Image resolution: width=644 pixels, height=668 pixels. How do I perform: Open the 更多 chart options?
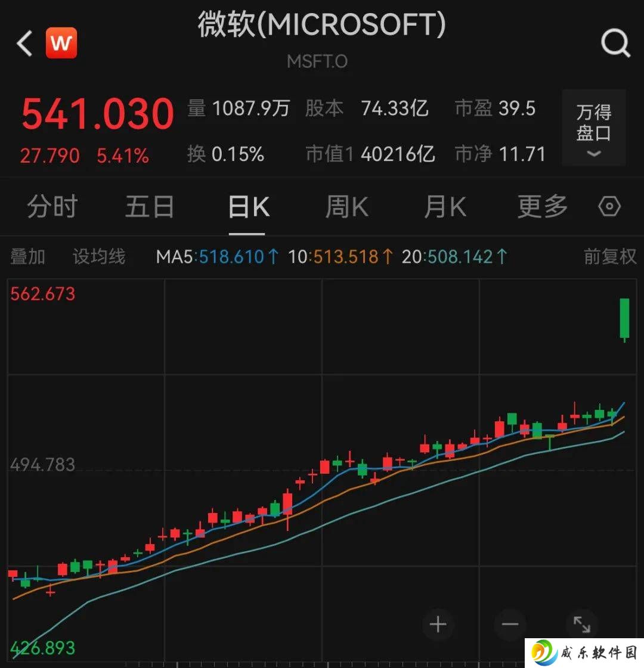[542, 207]
